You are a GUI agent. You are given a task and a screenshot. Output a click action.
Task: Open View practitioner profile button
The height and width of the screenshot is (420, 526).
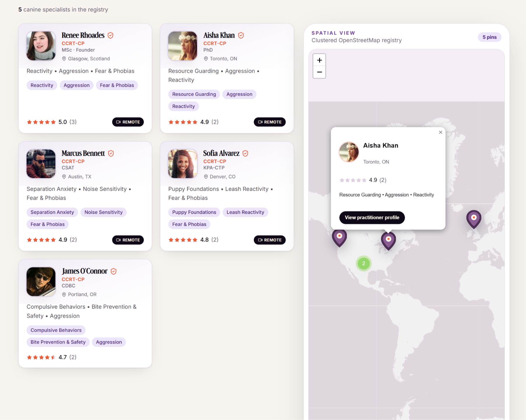(372, 218)
